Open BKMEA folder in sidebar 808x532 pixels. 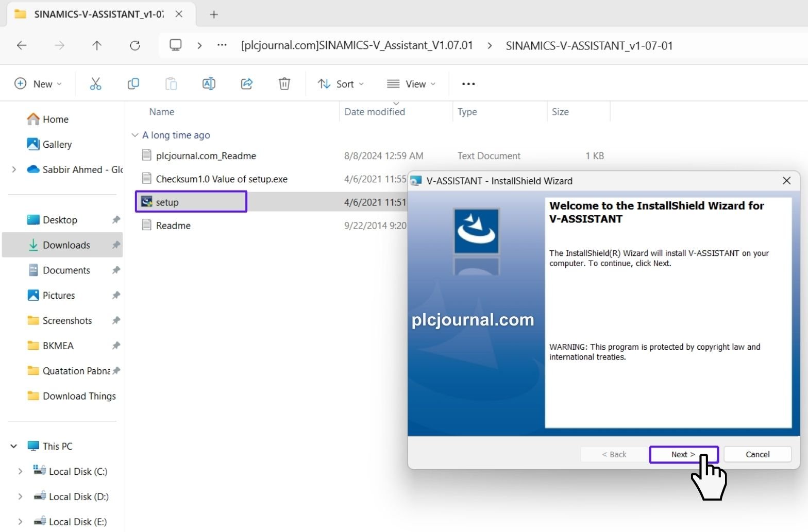pos(58,346)
